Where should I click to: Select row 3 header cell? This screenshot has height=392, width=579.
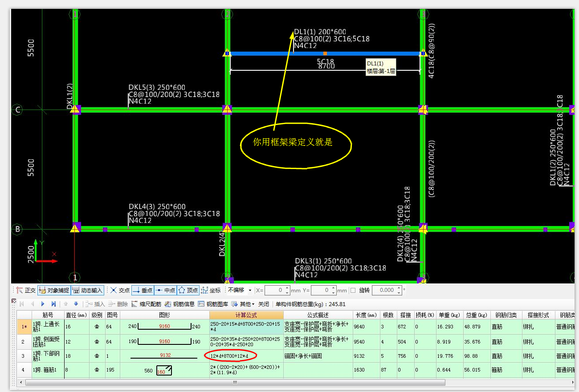24,356
